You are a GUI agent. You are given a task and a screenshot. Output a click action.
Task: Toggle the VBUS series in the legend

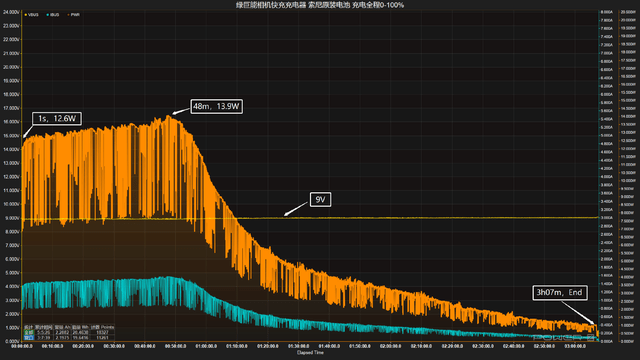[31, 15]
